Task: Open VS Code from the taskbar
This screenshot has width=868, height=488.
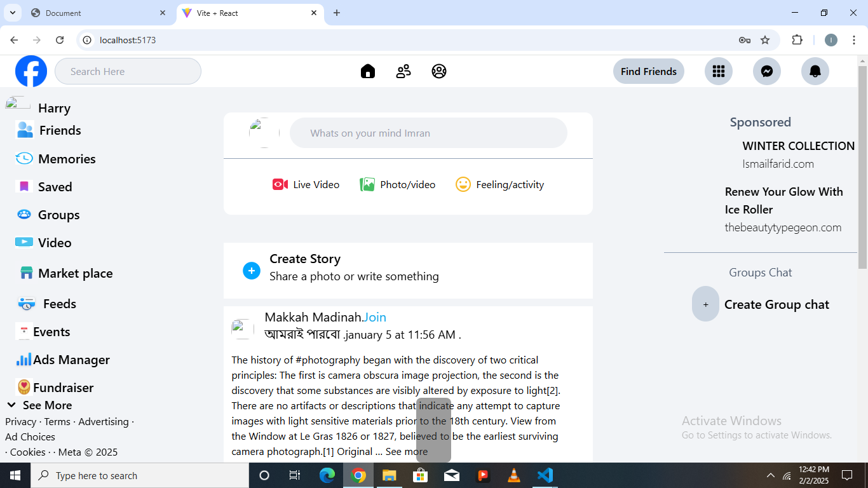Action: point(545,475)
